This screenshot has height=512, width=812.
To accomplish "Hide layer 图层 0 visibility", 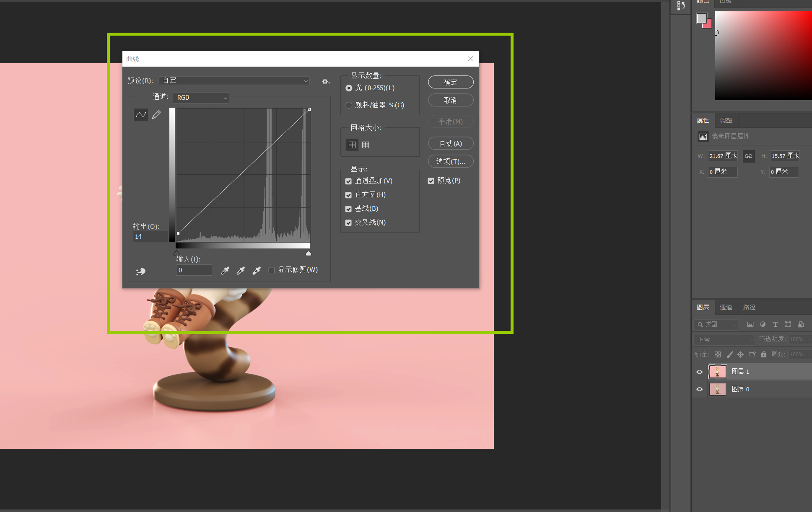I will (x=699, y=389).
